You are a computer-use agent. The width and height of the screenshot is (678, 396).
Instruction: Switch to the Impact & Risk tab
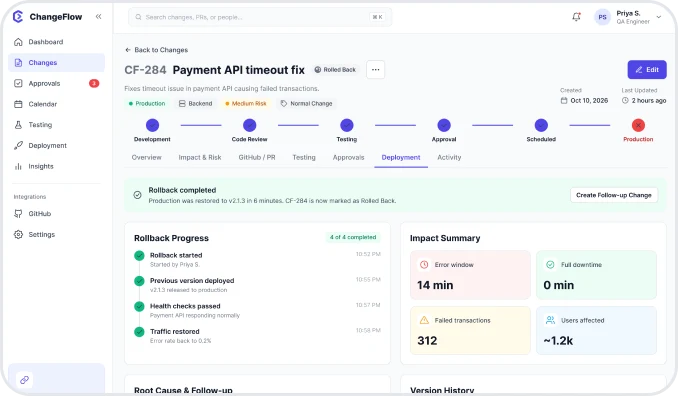coord(200,158)
